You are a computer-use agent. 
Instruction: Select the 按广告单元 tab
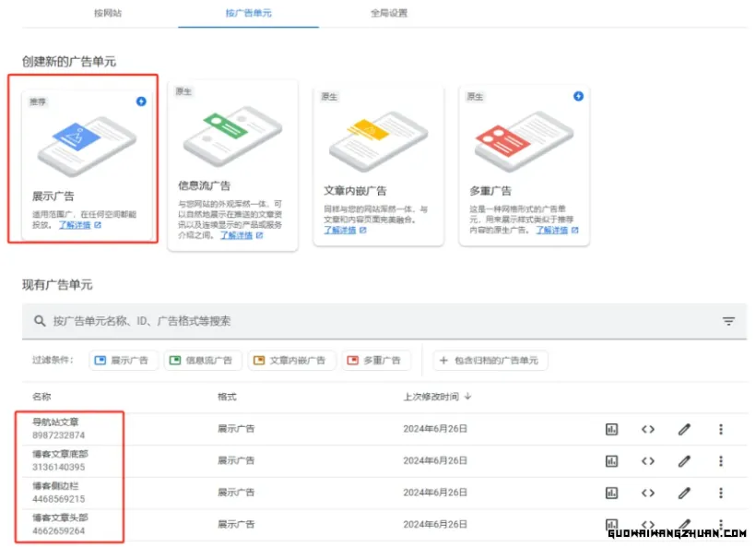(x=248, y=13)
